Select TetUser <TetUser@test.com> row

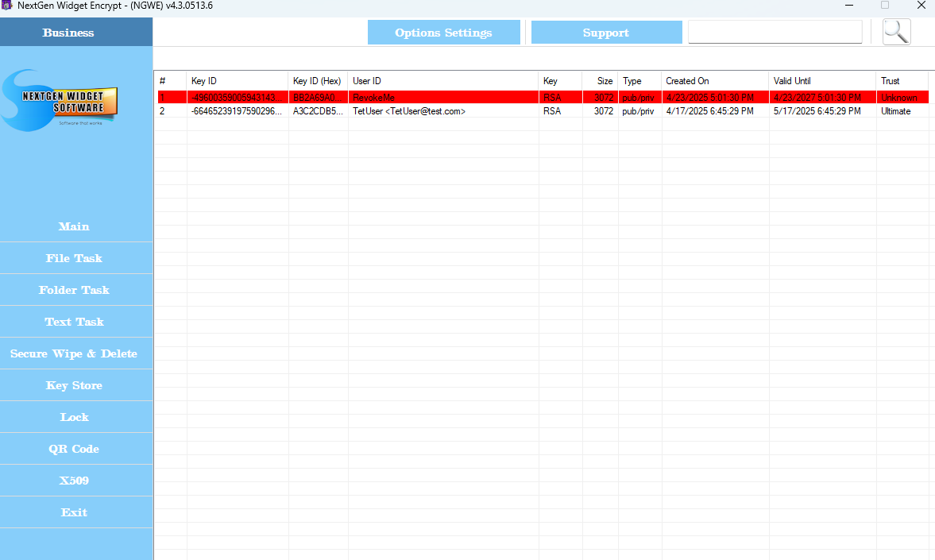coord(543,111)
